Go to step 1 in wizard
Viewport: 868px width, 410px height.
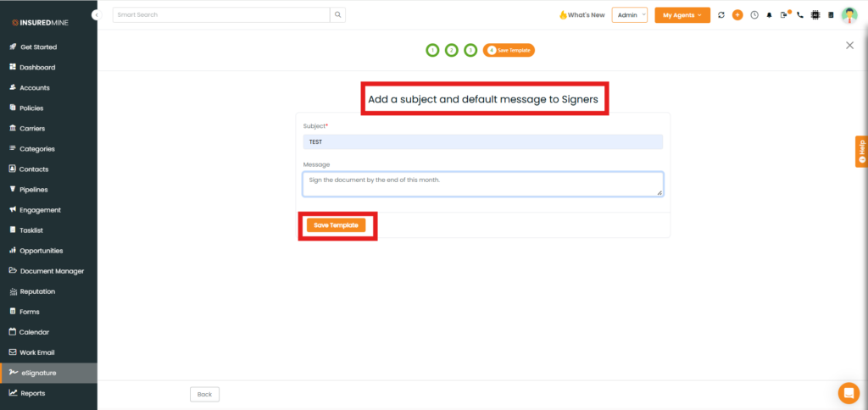point(432,50)
